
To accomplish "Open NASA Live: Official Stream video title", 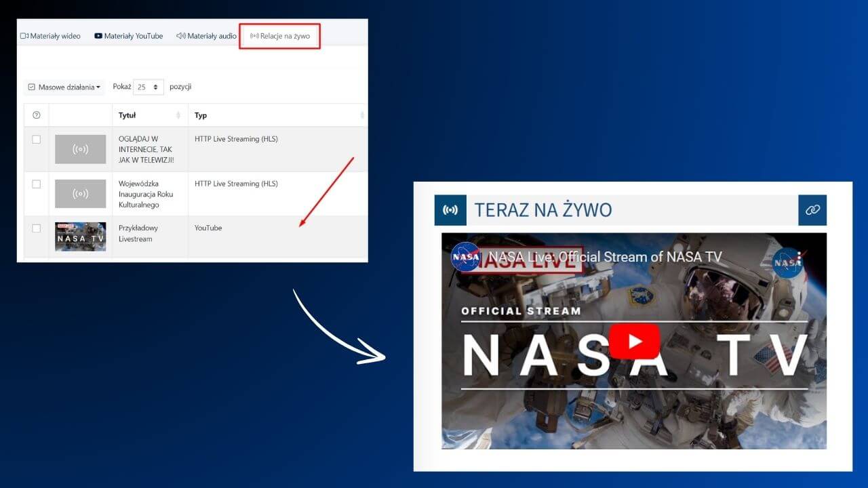I will [606, 257].
